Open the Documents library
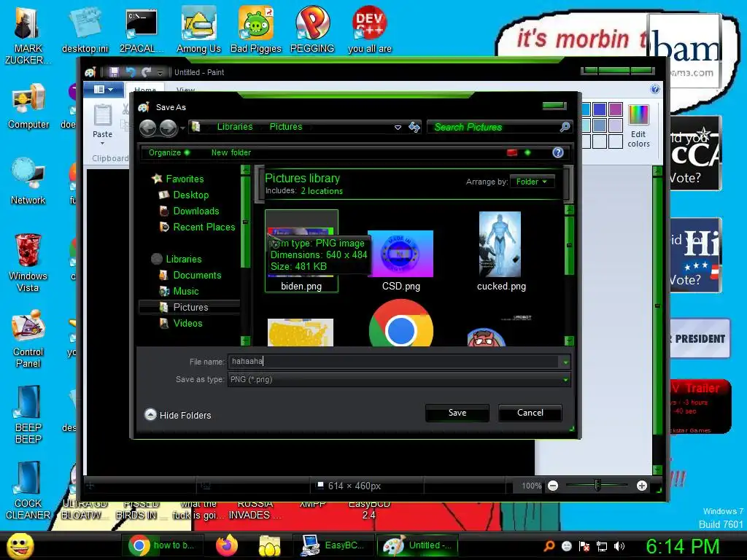Screen dimensions: 747x560 point(197,275)
